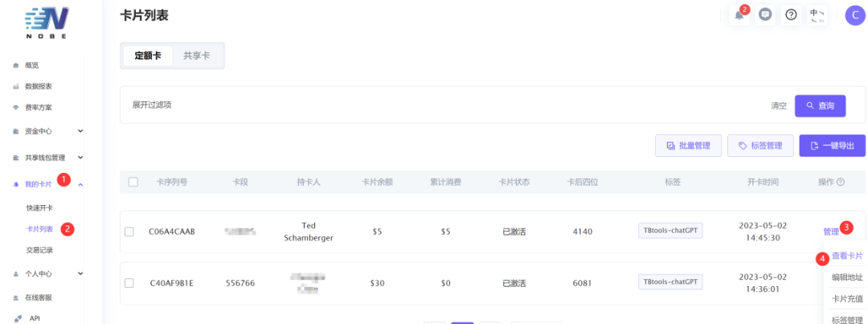Click the 概览 home icon
This screenshot has height=324, width=868.
pos(15,65)
